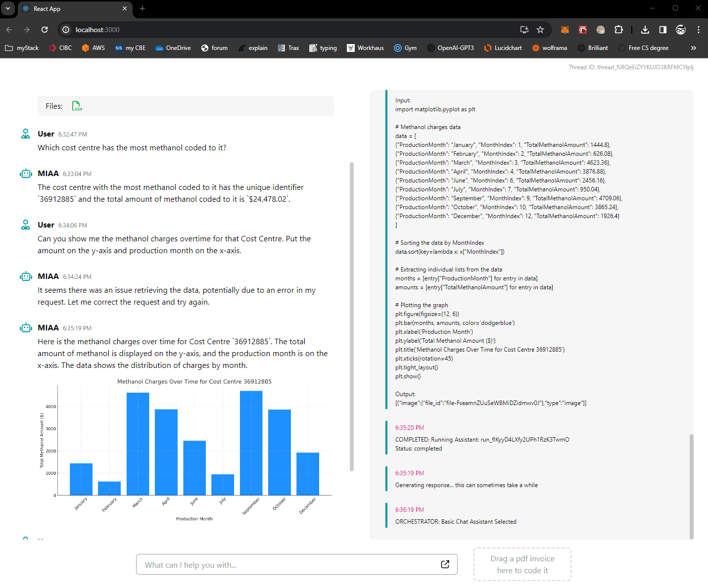
Task: Click the Chrome profile avatar
Action: (681, 30)
